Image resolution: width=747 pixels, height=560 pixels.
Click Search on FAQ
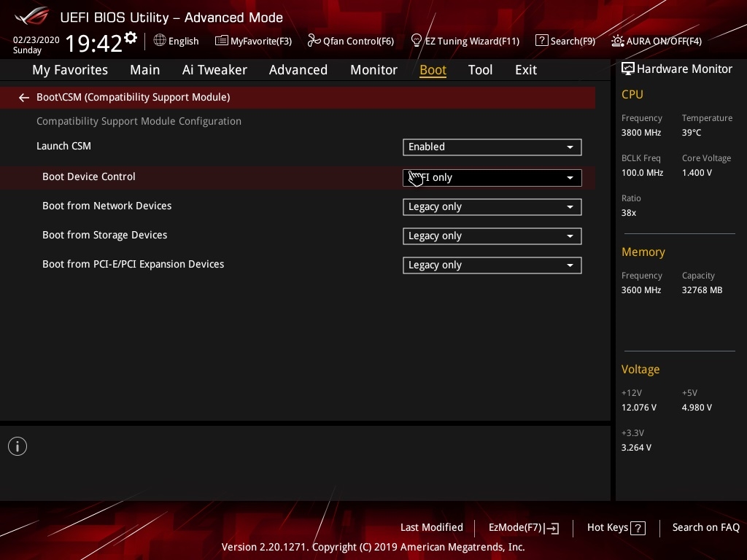tap(706, 528)
